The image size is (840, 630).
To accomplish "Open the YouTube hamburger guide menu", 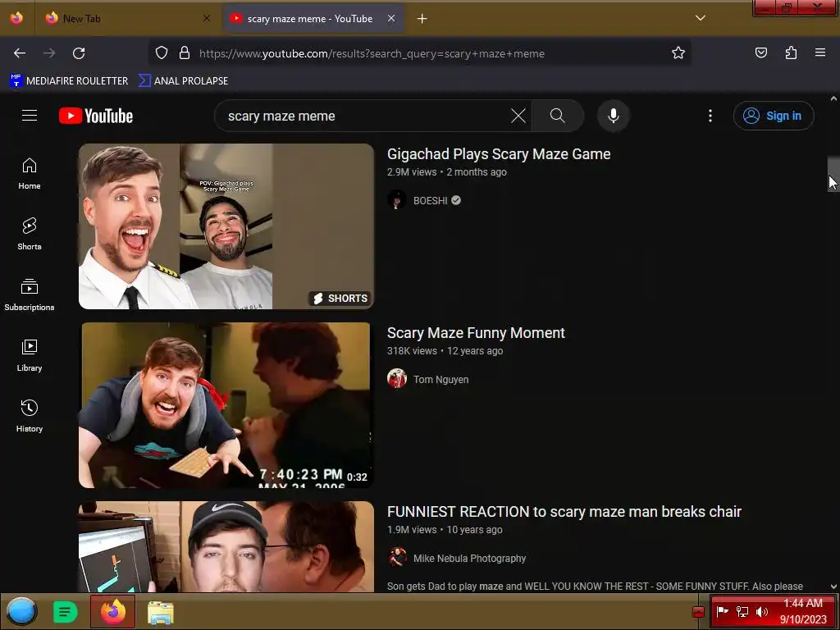I will tap(30, 116).
